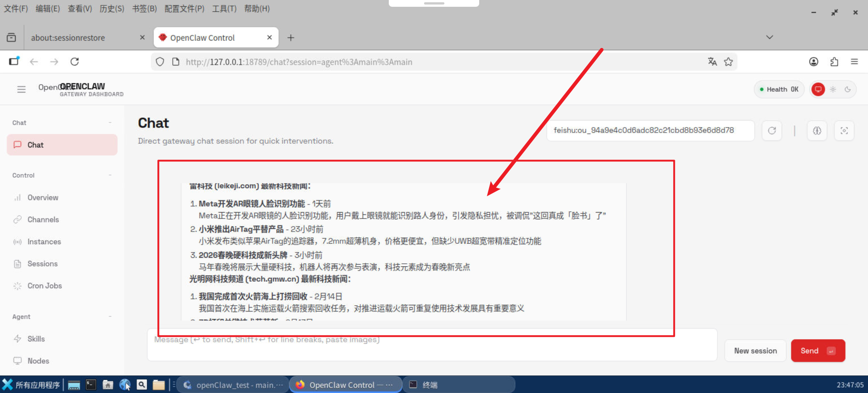Click the leftmost browser toolbar icon with blue dot
868x393 pixels.
(x=14, y=61)
